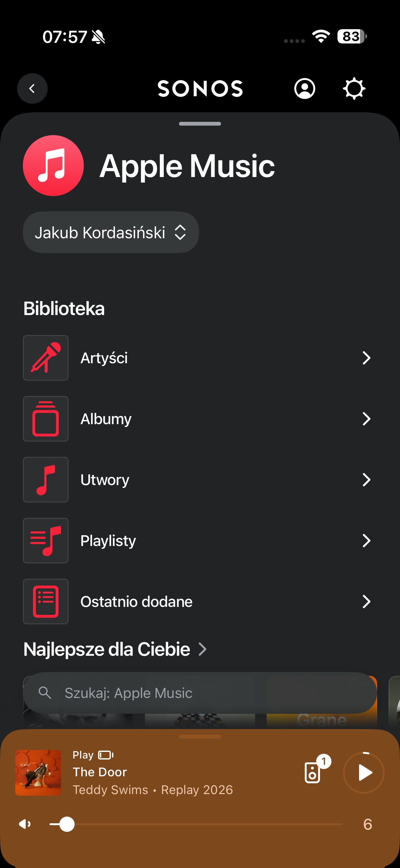Tap the Apple Music logo
The height and width of the screenshot is (868, 400).
53,165
